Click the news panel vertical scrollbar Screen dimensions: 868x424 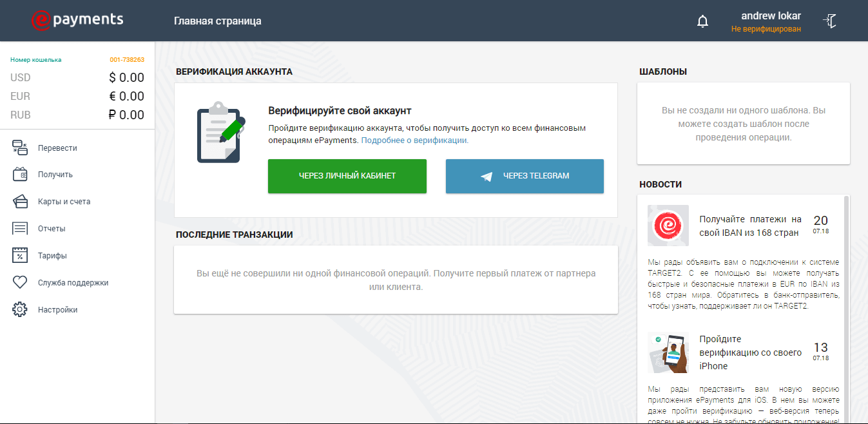pyautogui.click(x=846, y=290)
